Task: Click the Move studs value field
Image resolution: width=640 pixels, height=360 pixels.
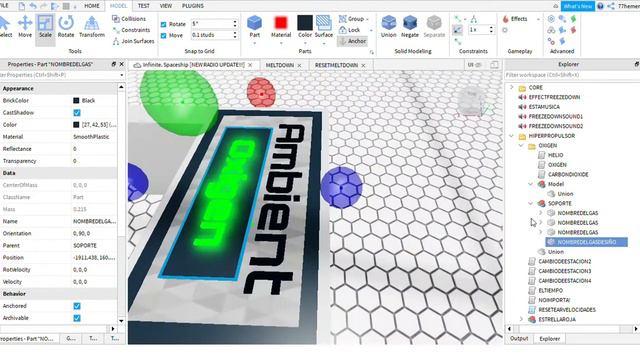Action: click(211, 36)
